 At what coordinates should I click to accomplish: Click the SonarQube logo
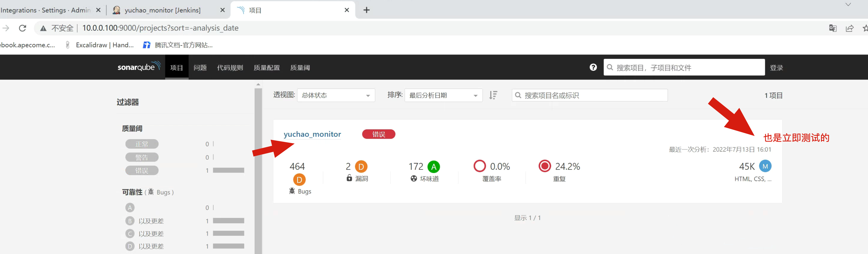pos(139,67)
